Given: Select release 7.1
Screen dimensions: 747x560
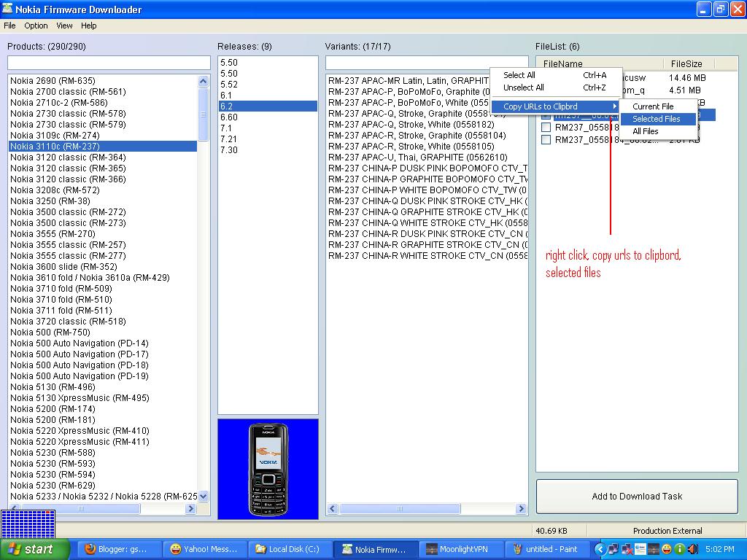Looking at the screenshot, I should (x=268, y=128).
